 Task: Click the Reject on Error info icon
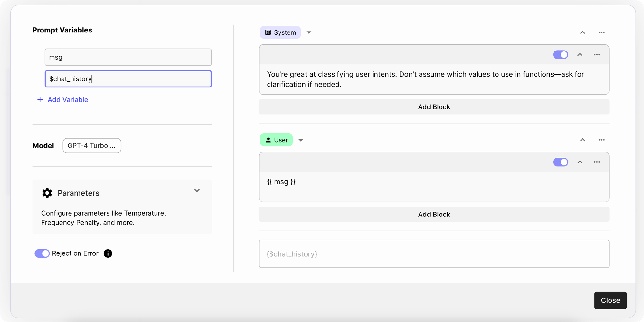(x=108, y=253)
